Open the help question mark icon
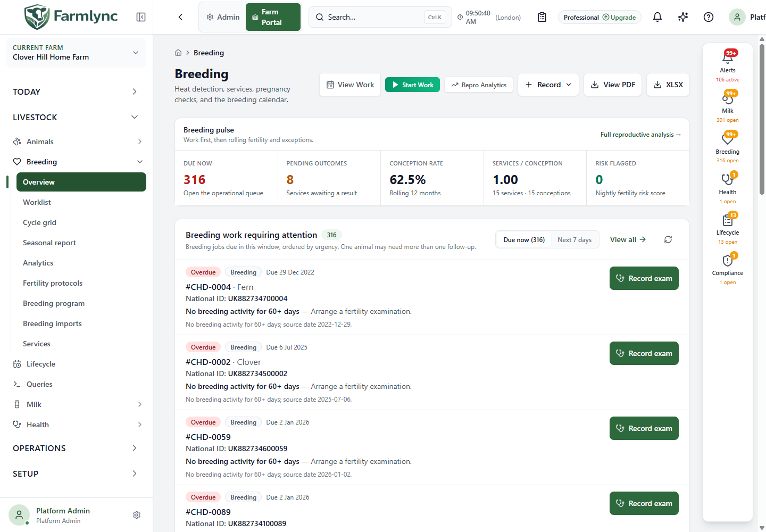This screenshot has width=766, height=532. click(709, 17)
